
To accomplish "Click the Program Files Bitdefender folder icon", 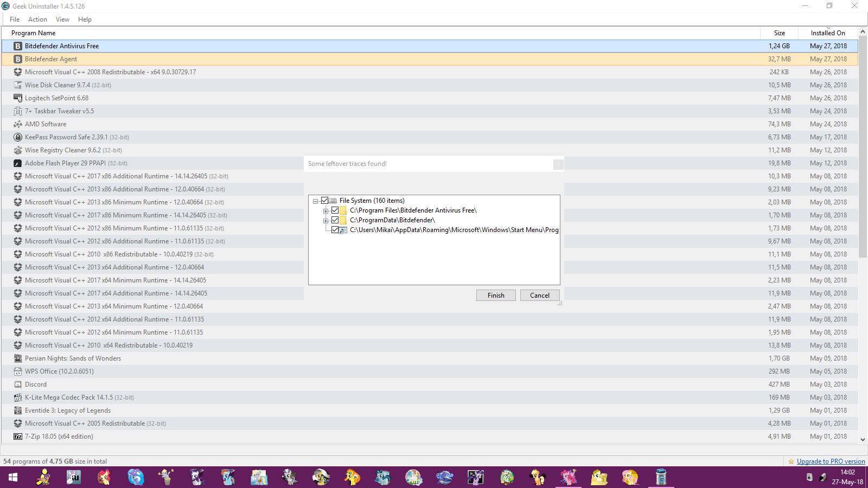I will (x=343, y=210).
